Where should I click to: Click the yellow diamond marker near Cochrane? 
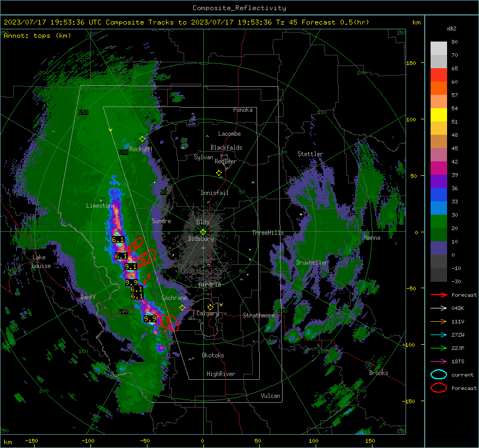(x=182, y=308)
